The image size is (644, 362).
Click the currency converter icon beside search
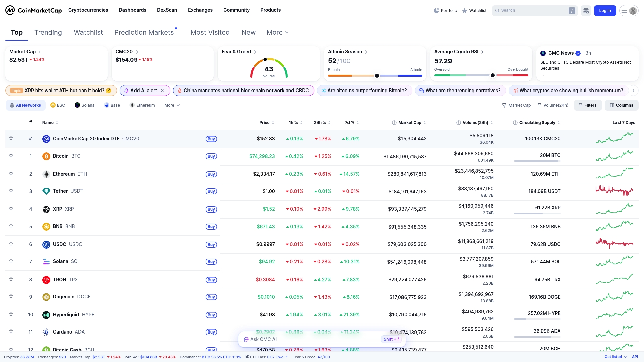(x=586, y=10)
